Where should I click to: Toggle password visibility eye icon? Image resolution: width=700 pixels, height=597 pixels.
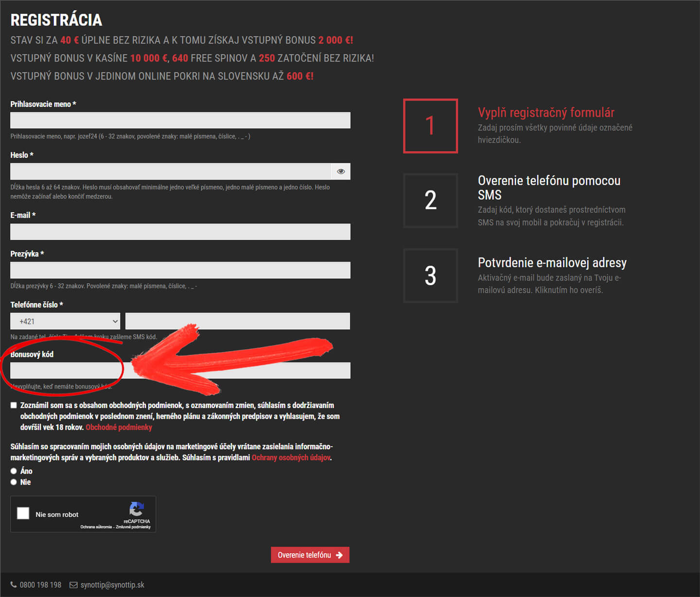341,171
